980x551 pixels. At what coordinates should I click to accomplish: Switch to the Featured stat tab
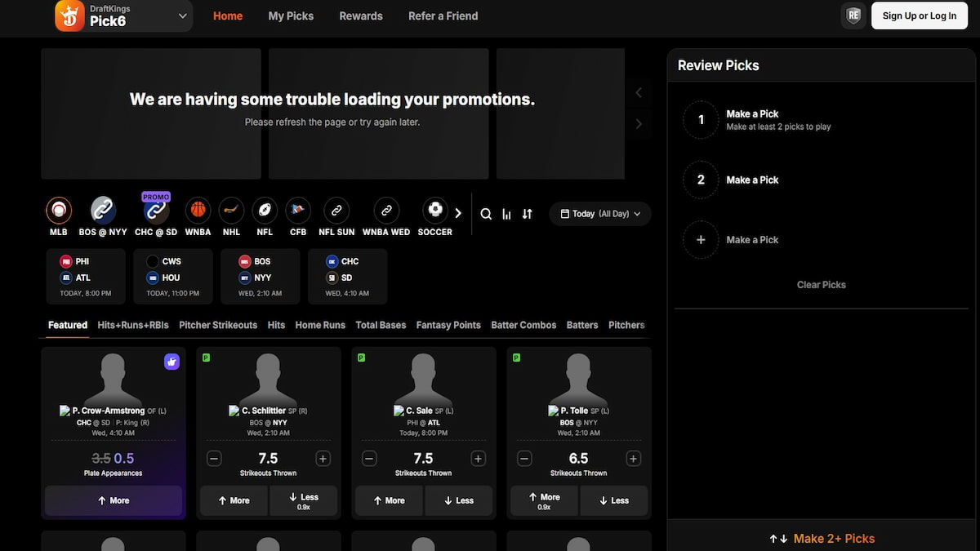pyautogui.click(x=68, y=325)
